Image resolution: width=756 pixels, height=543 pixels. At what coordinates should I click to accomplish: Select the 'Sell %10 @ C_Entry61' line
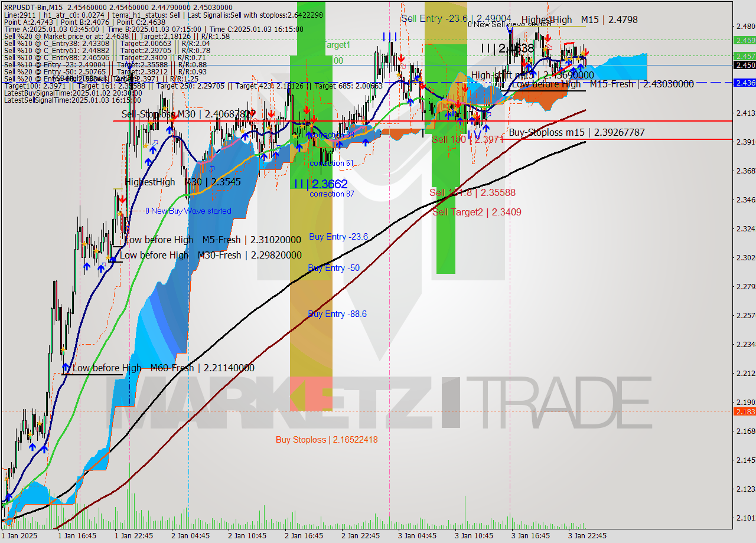107,50
